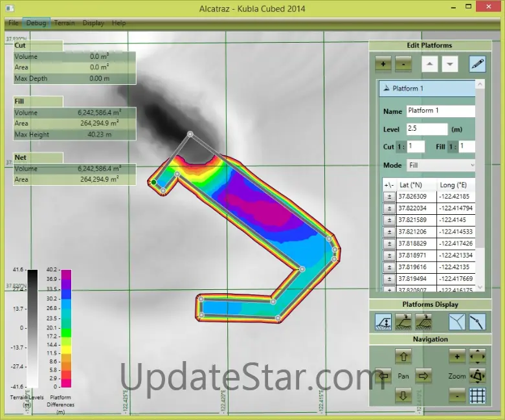Image resolution: width=505 pixels, height=420 pixels.
Task: Move the platform up in the list
Action: click(430, 63)
